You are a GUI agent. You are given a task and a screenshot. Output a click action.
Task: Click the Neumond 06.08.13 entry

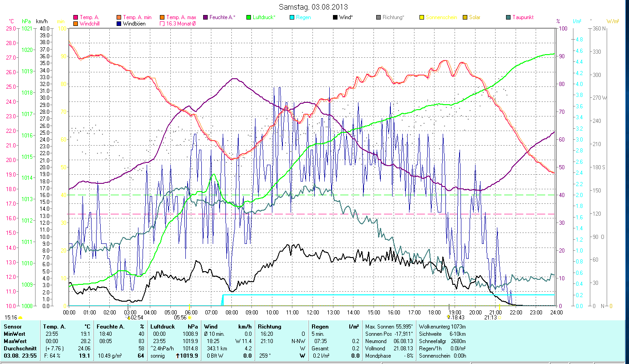(x=388, y=341)
